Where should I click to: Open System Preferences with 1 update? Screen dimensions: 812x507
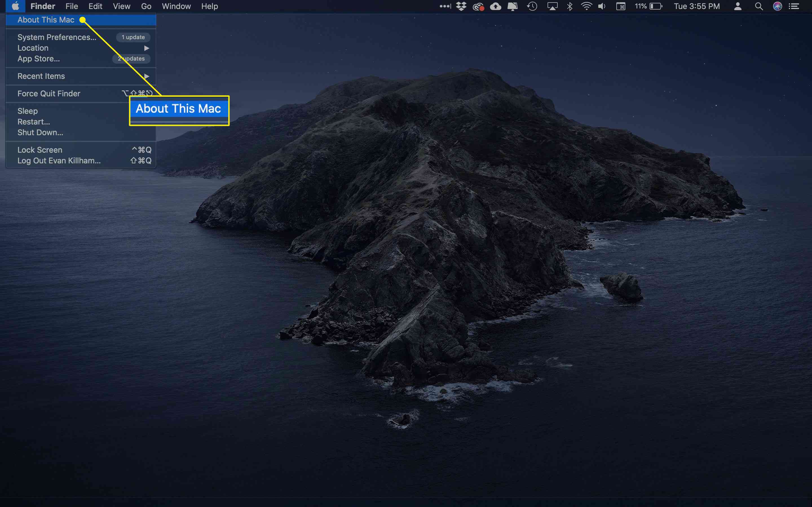[57, 37]
